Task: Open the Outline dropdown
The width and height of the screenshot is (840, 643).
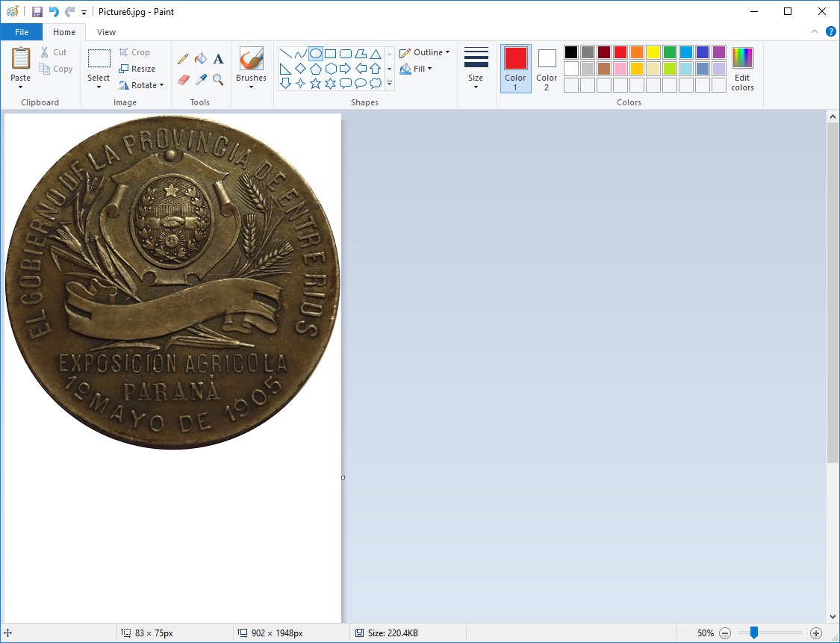Action: pyautogui.click(x=425, y=52)
